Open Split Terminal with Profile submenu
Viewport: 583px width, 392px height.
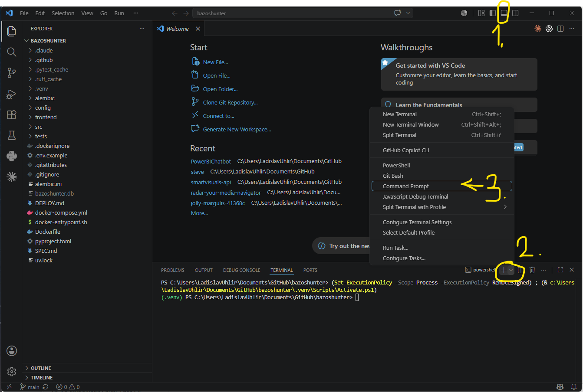tap(442, 207)
